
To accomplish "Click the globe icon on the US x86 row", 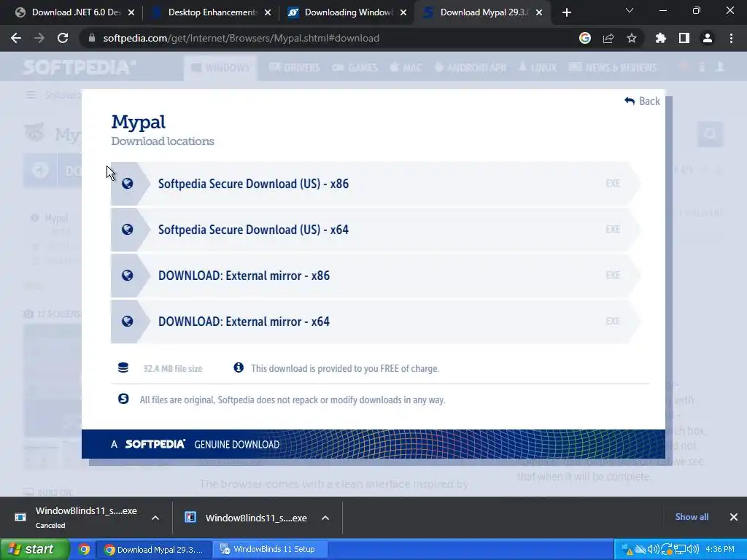I will tap(127, 183).
